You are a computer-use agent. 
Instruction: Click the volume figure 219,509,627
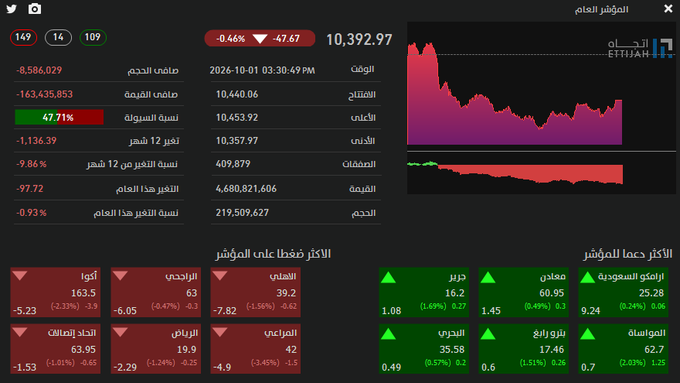[242, 213]
